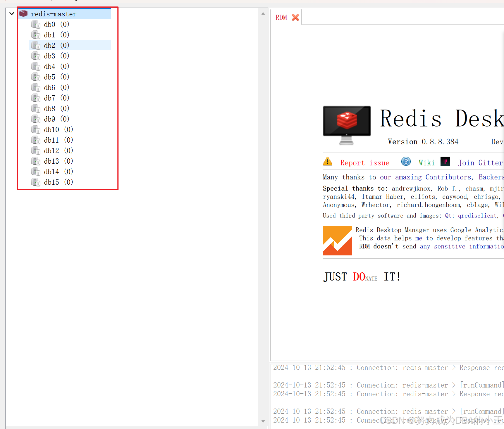Image resolution: width=504 pixels, height=429 pixels.
Task: Select tree row db9 (0)
Action: [70, 119]
